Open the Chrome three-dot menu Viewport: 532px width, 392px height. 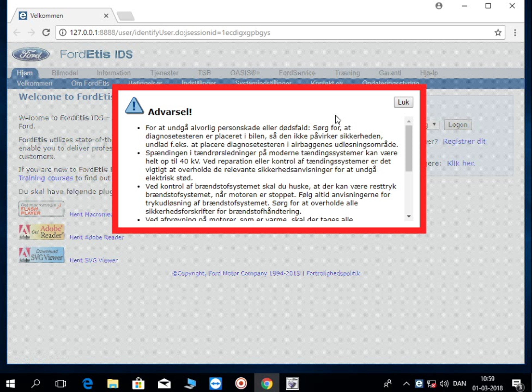tap(515, 33)
